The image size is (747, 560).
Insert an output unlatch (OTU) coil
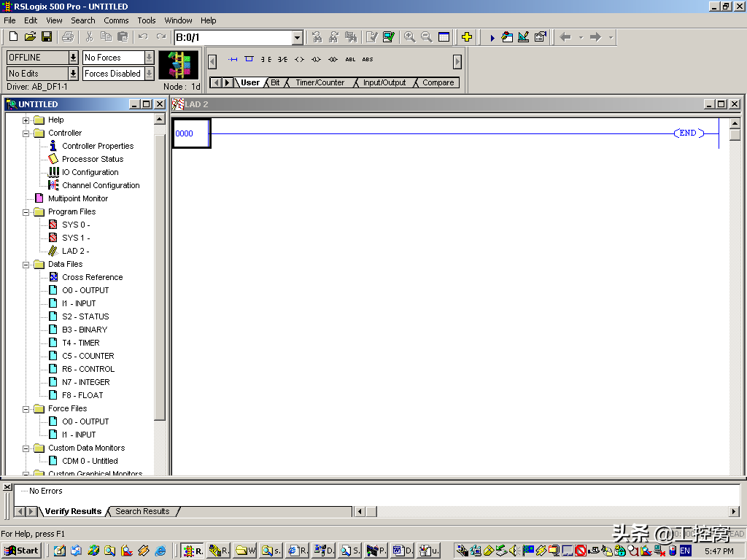333,60
